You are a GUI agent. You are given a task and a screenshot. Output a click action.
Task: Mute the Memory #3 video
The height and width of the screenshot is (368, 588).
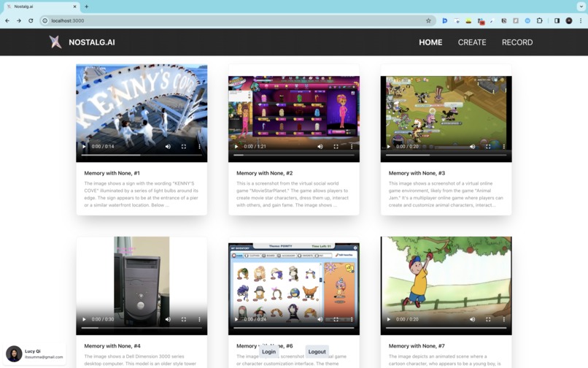coord(473,147)
